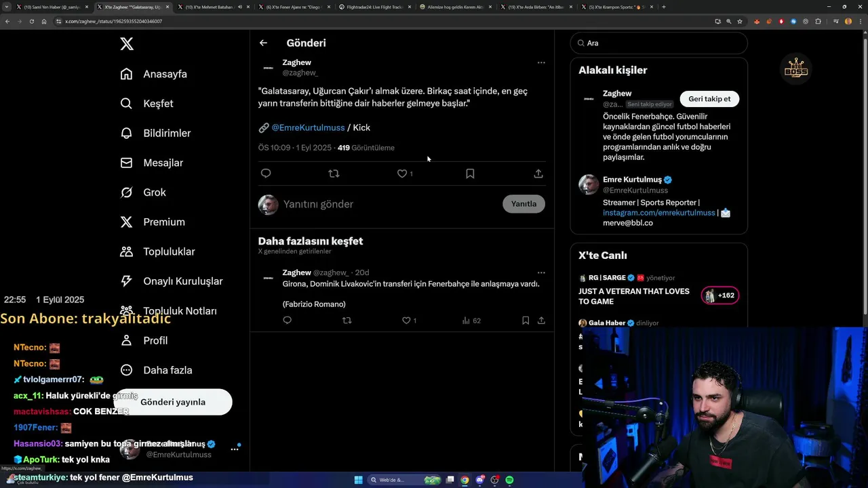Open Discord from the taskbar

479,481
